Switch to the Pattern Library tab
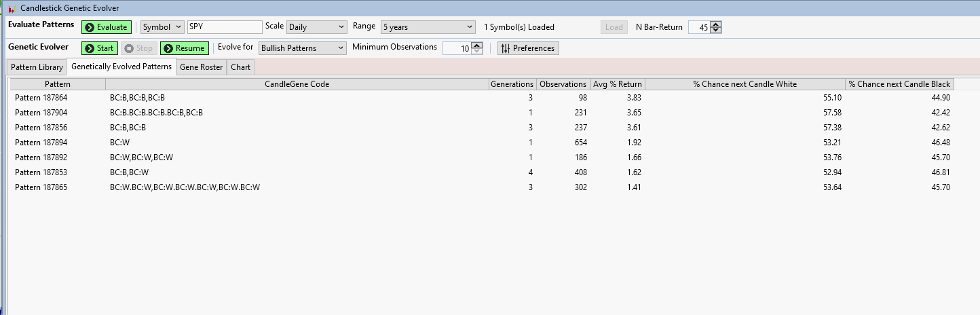 pyautogui.click(x=37, y=67)
